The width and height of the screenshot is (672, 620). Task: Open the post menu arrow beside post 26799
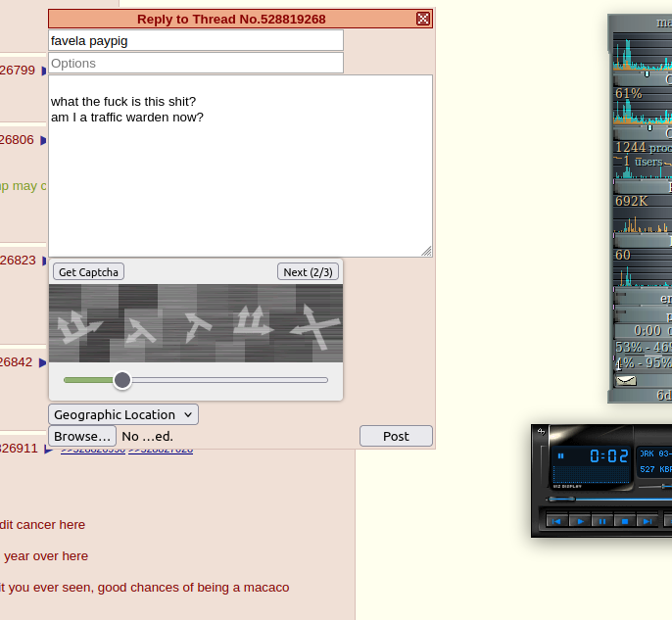point(44,71)
